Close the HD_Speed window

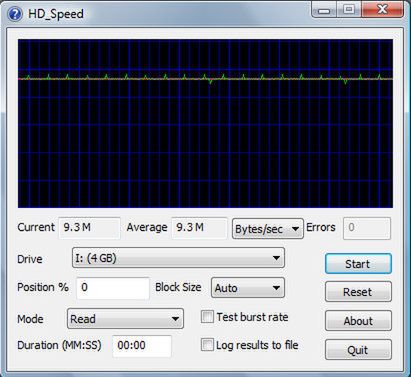point(382,10)
